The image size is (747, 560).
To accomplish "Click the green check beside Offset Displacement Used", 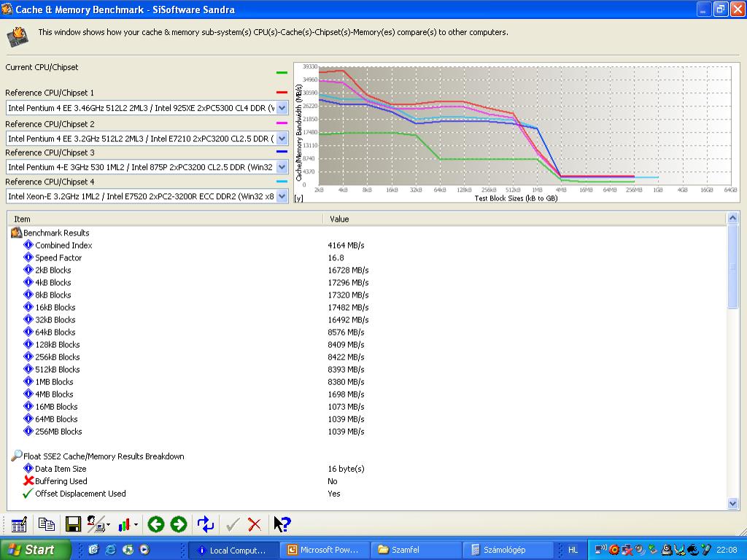I will 28,493.
